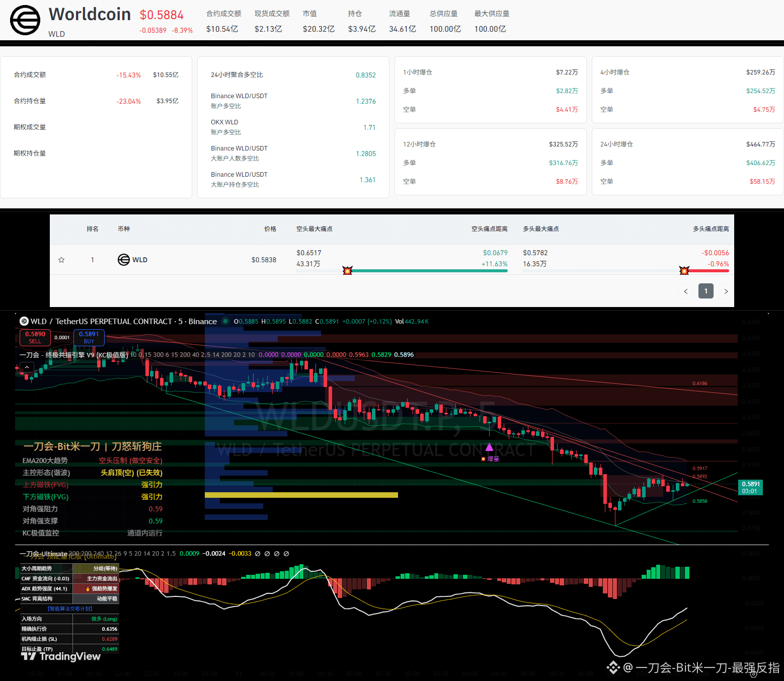Click the green short pain distance bar
The height and width of the screenshot is (681, 784).
click(x=429, y=271)
